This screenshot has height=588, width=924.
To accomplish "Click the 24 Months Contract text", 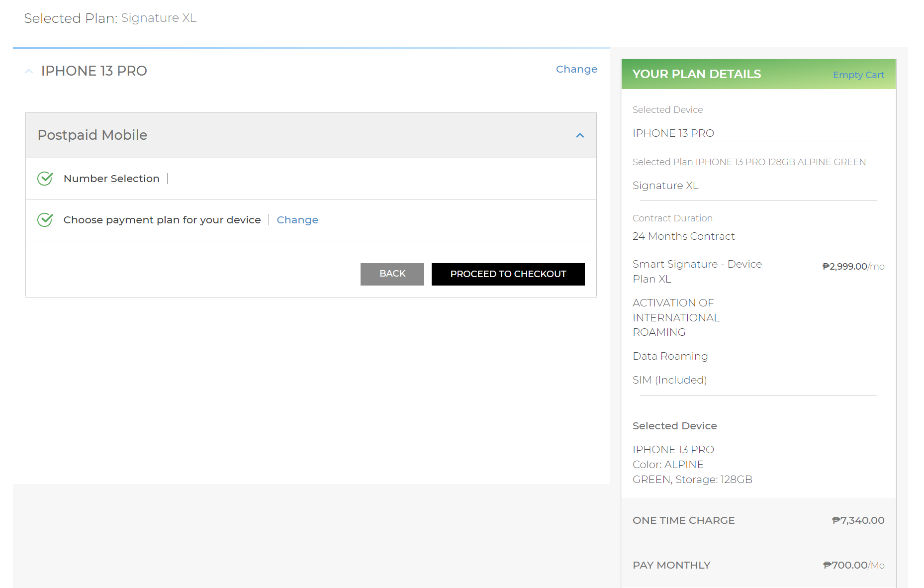I will pyautogui.click(x=683, y=236).
